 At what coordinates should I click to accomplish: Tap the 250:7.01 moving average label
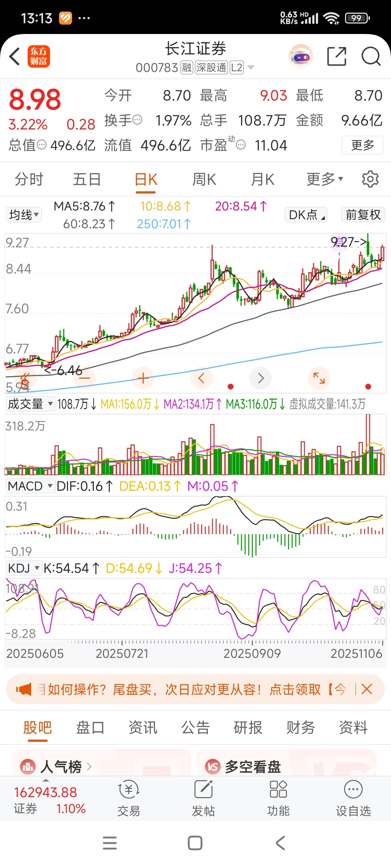[x=164, y=224]
